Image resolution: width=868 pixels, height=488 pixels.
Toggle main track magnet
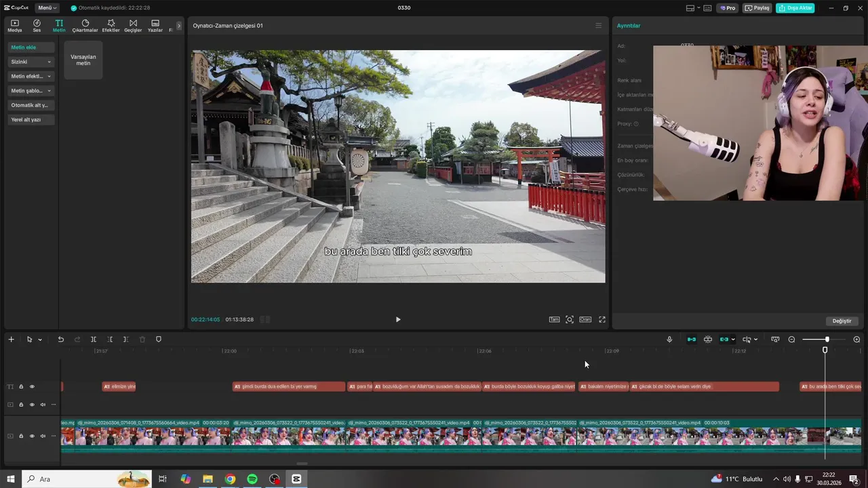coord(692,340)
